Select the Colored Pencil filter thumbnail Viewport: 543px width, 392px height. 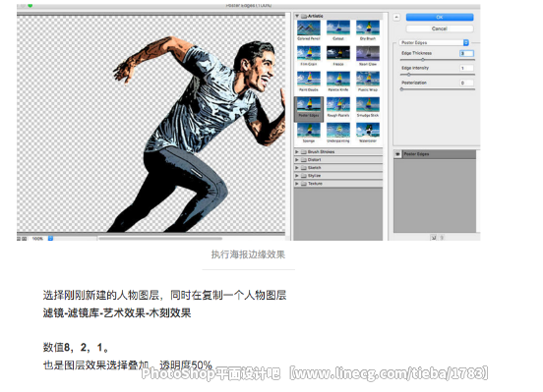click(x=309, y=30)
